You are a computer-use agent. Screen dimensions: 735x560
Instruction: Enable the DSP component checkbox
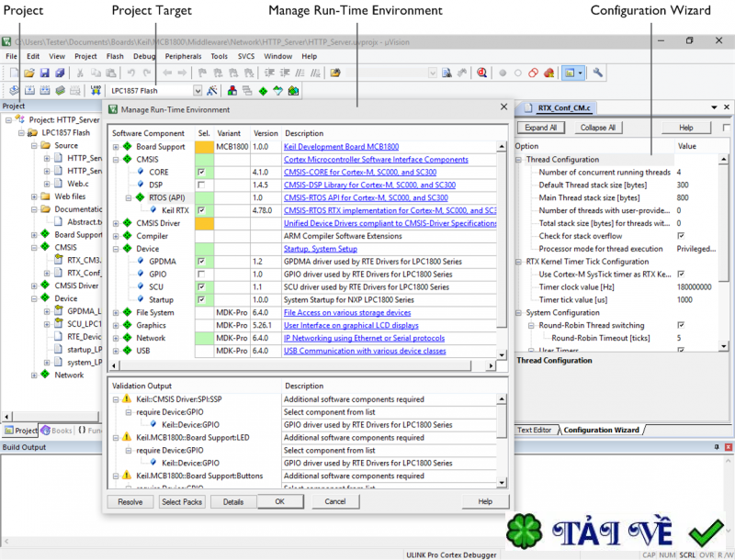[200, 185]
